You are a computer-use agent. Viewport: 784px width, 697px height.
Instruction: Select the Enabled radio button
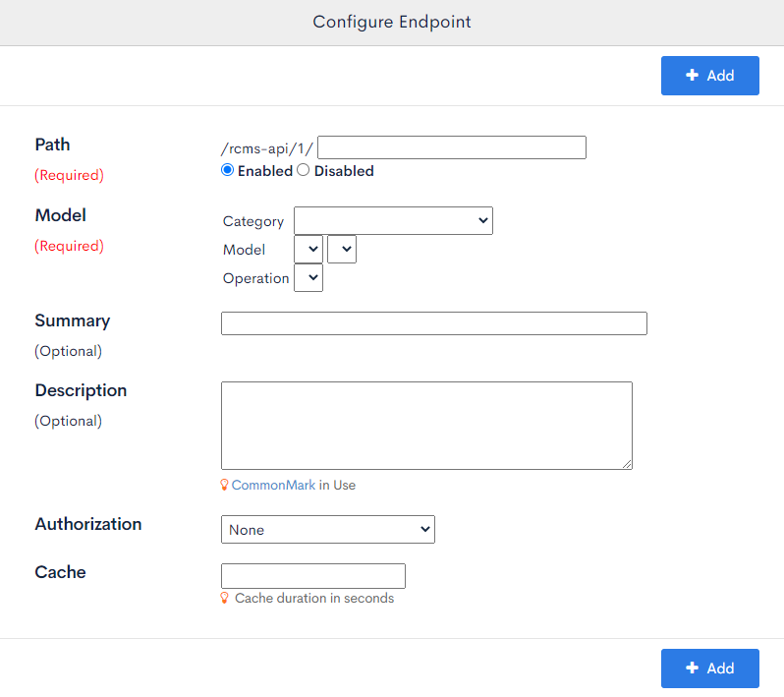(228, 170)
